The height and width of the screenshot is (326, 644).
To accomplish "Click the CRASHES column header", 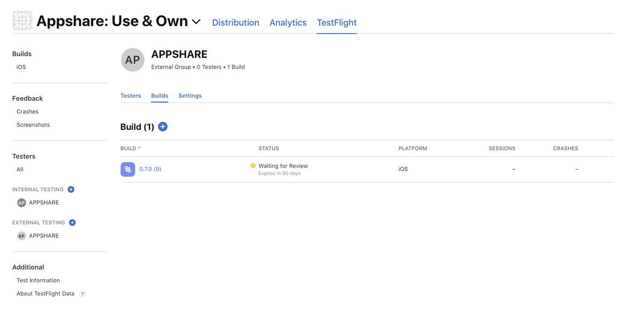I will (x=566, y=148).
